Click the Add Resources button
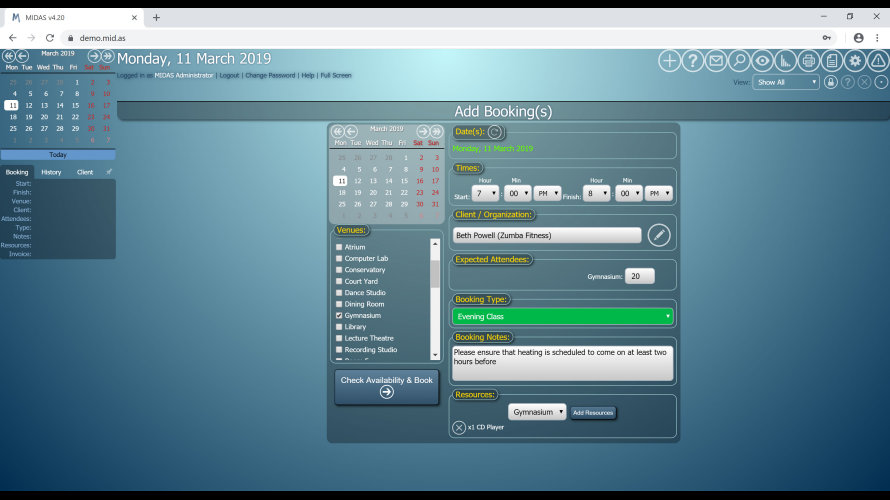Image resolution: width=890 pixels, height=500 pixels. pos(593,413)
